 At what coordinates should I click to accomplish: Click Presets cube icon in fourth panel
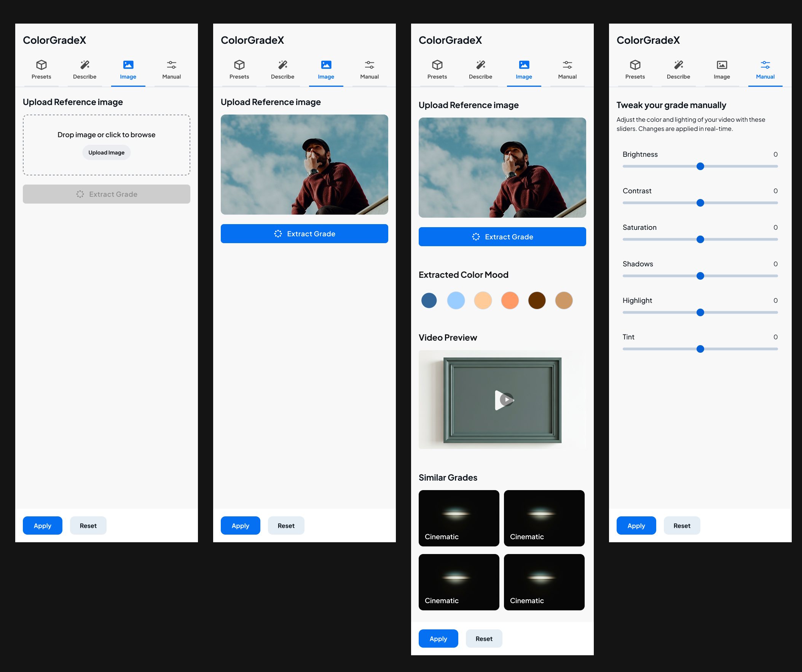point(635,65)
